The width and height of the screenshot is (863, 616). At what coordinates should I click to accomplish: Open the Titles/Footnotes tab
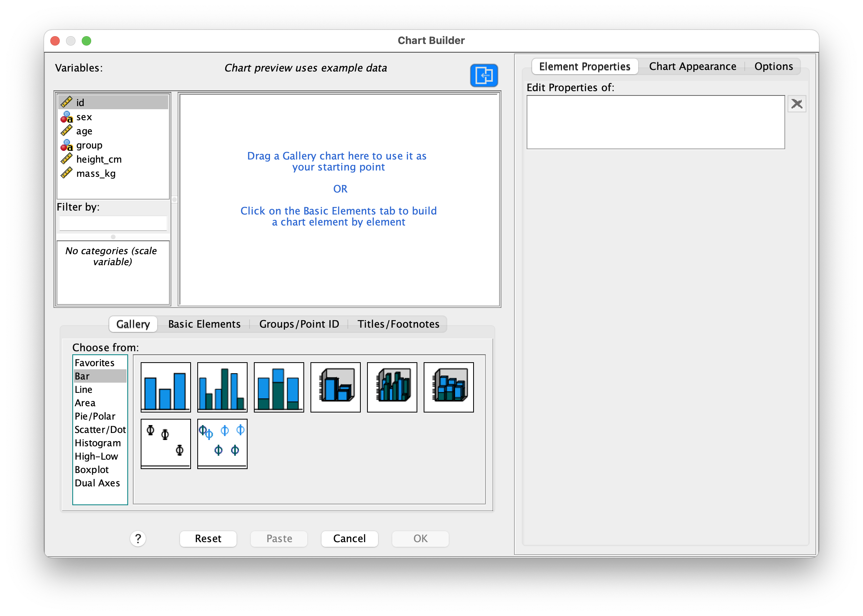pos(398,324)
